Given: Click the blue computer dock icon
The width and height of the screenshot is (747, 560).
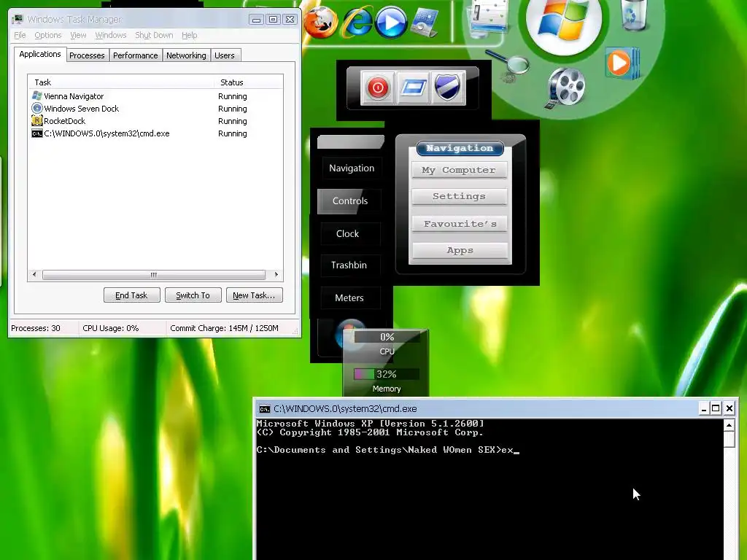Looking at the screenshot, I should coord(425,23).
